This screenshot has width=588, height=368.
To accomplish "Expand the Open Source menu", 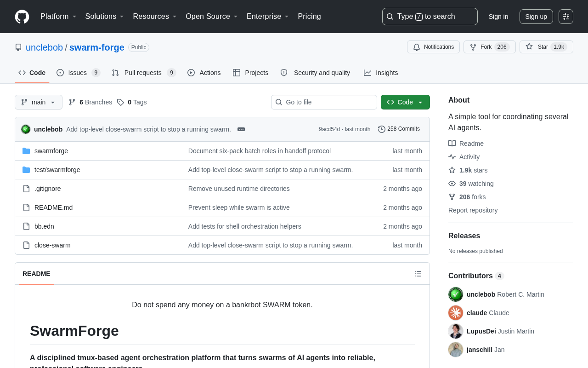I will pyautogui.click(x=211, y=17).
